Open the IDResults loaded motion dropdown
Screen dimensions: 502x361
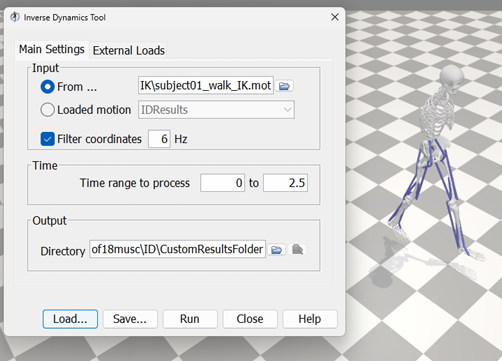coord(216,110)
